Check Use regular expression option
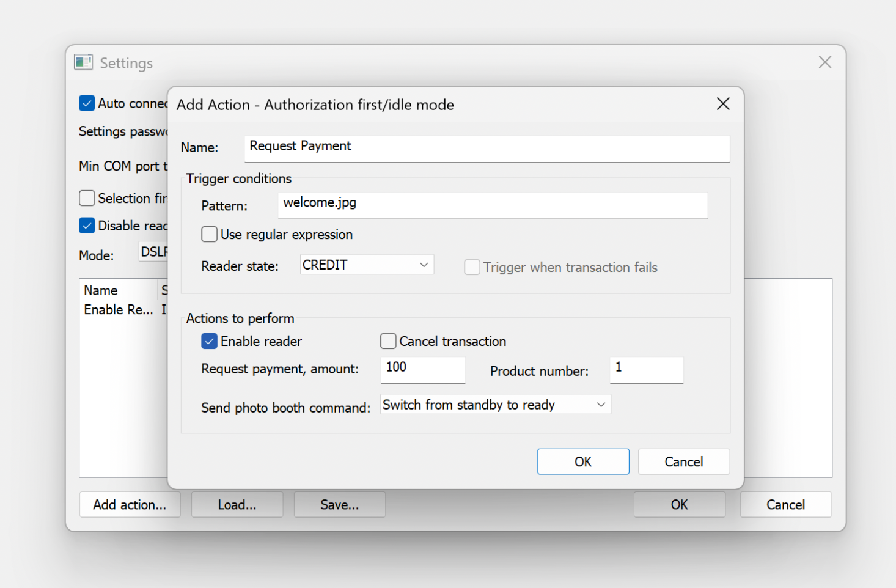This screenshot has width=896, height=588. tap(210, 235)
